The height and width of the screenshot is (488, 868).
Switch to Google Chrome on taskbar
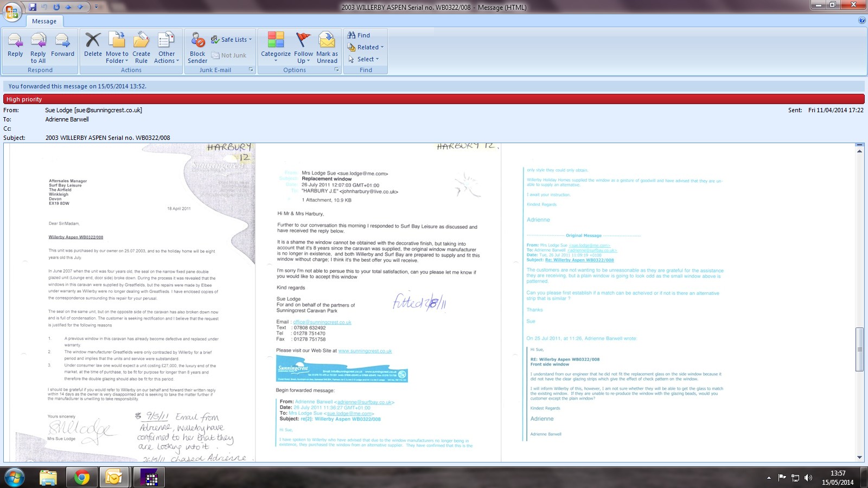[x=82, y=477]
